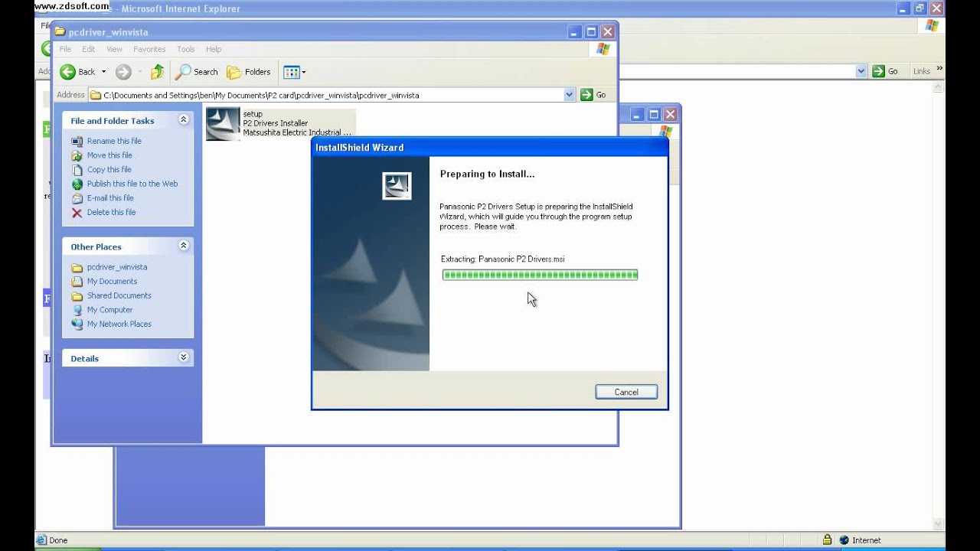Viewport: 980px width, 551px height.
Task: Click the Copy this file icon
Action: click(77, 170)
